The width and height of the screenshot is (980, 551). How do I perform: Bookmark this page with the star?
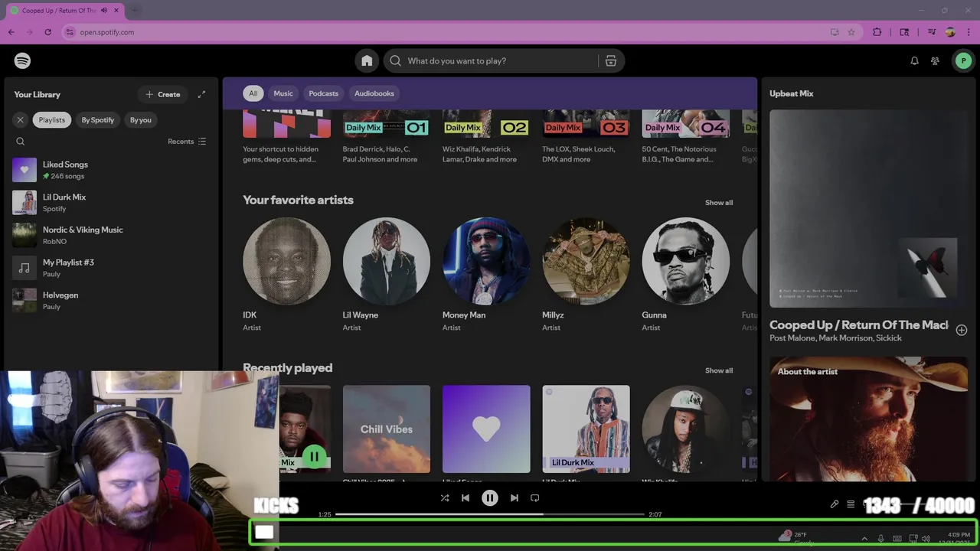(851, 32)
